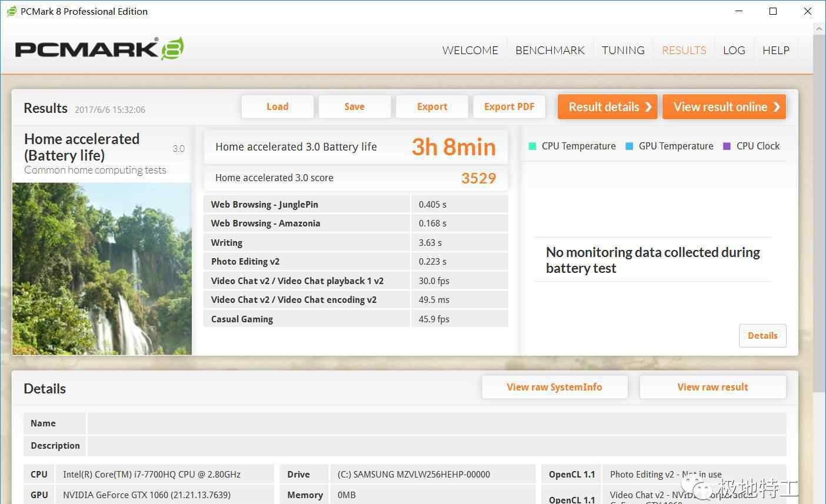
Task: Click the Name input field
Action: [x=437, y=423]
